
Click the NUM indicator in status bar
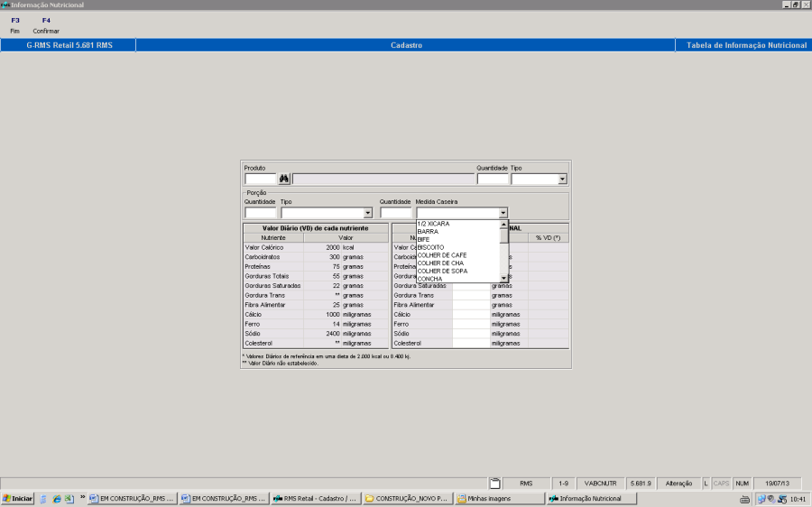[x=743, y=484]
